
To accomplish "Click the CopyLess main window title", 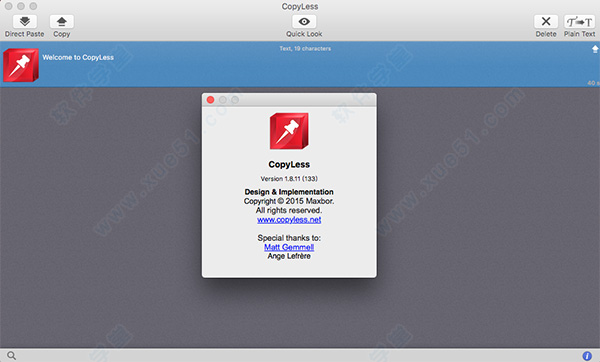I will [300, 7].
